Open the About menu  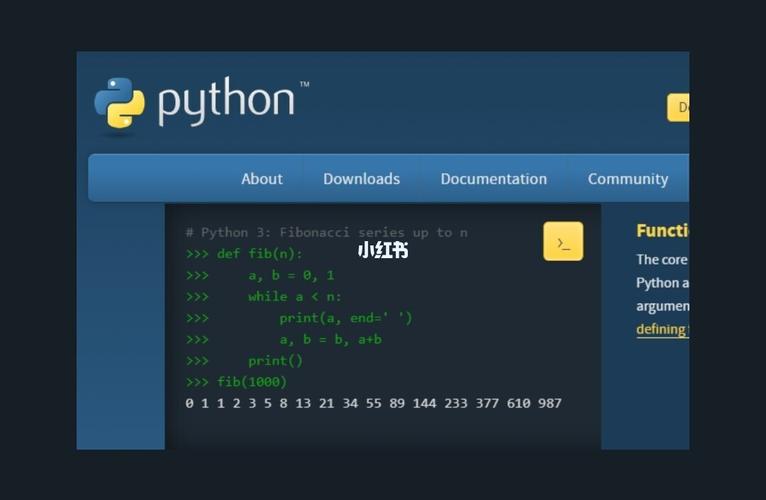pos(262,179)
